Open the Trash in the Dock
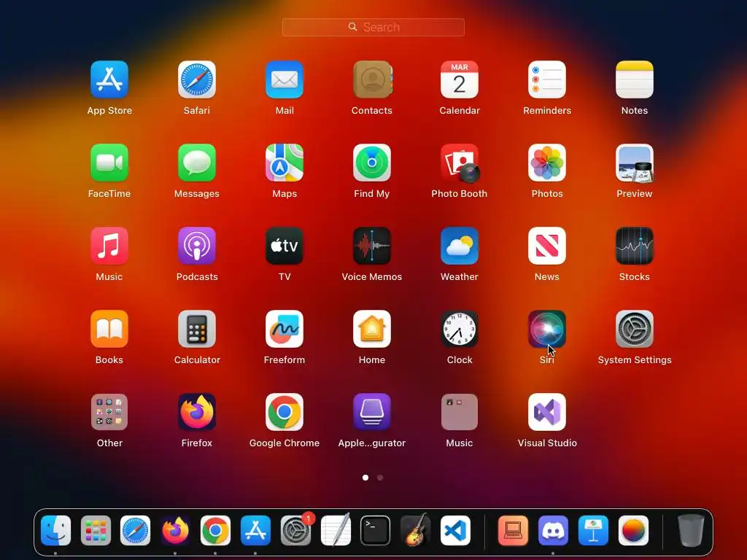Viewport: 747px width, 560px height. [x=691, y=531]
